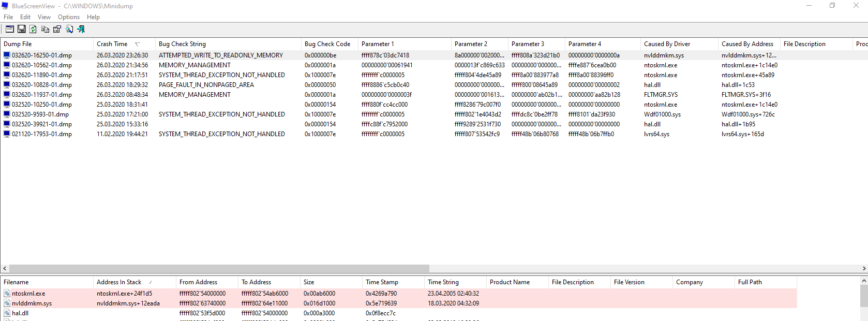Screen dimensions: 868x321
Task: Sort lower pane by Full Path header
Action: (x=766, y=282)
